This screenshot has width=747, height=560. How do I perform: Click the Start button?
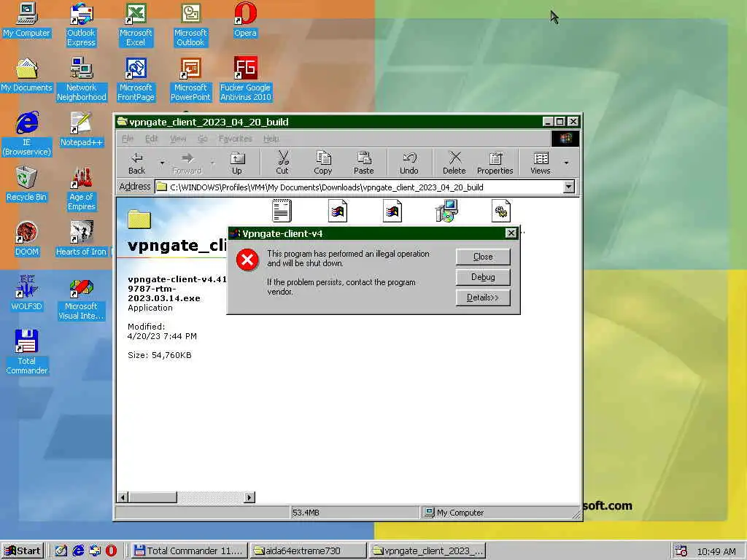point(23,551)
